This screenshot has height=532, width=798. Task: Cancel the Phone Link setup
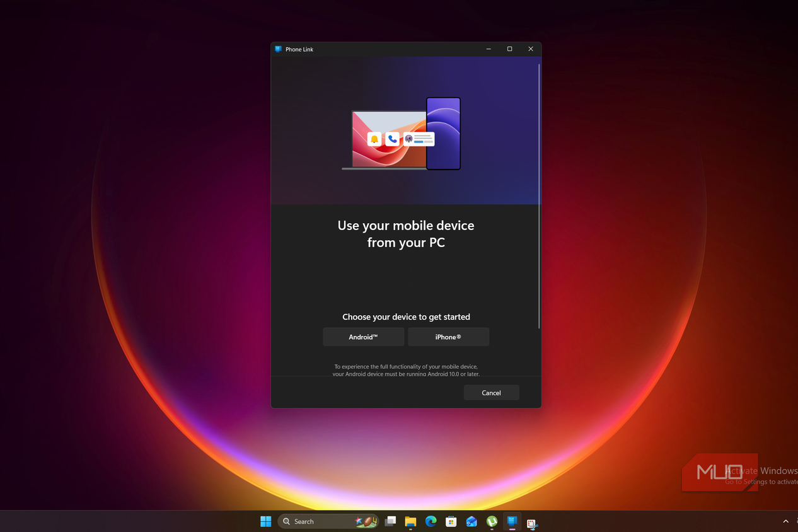coord(491,393)
